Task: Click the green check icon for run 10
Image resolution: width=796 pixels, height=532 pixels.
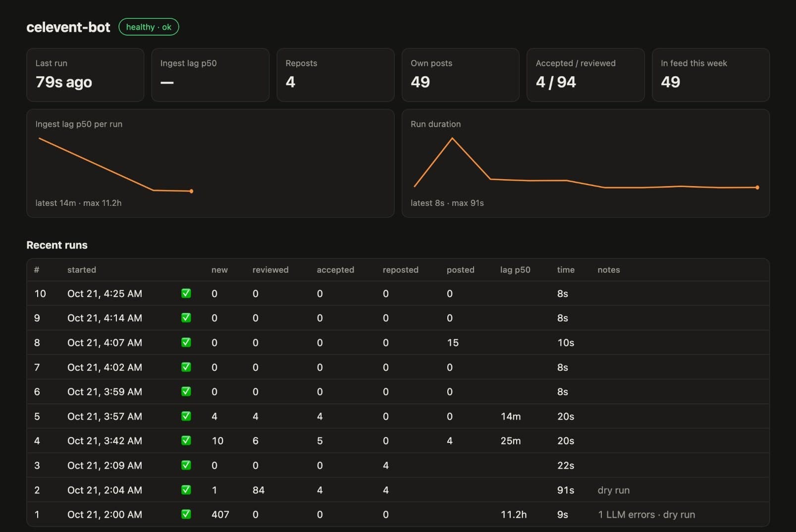Action: coord(186,293)
